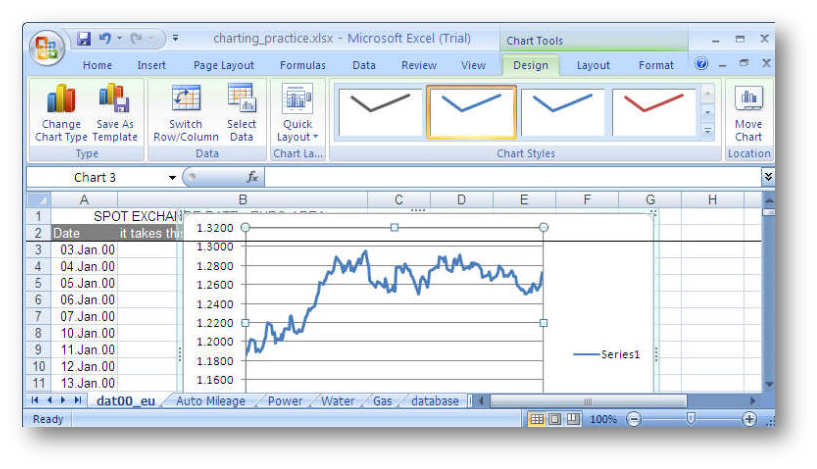Image resolution: width=817 pixels, height=469 pixels.
Task: Switch to the Auto Mileage sheet tab
Action: pyautogui.click(x=209, y=401)
